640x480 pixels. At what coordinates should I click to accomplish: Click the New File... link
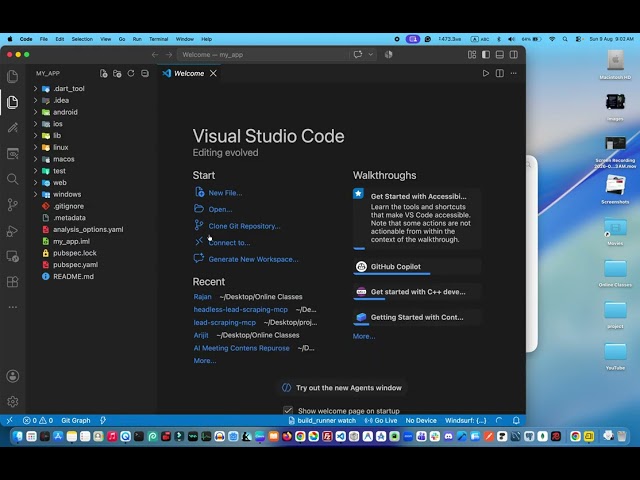(x=225, y=193)
